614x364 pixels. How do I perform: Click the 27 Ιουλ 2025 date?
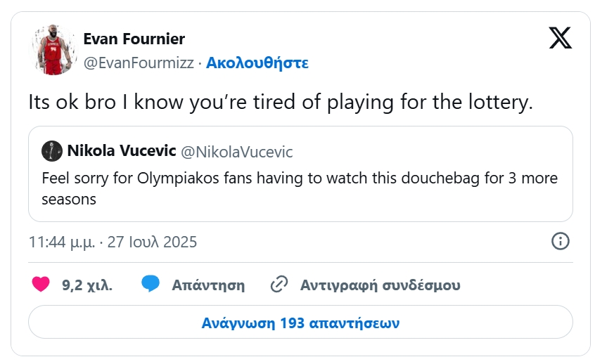coord(153,242)
